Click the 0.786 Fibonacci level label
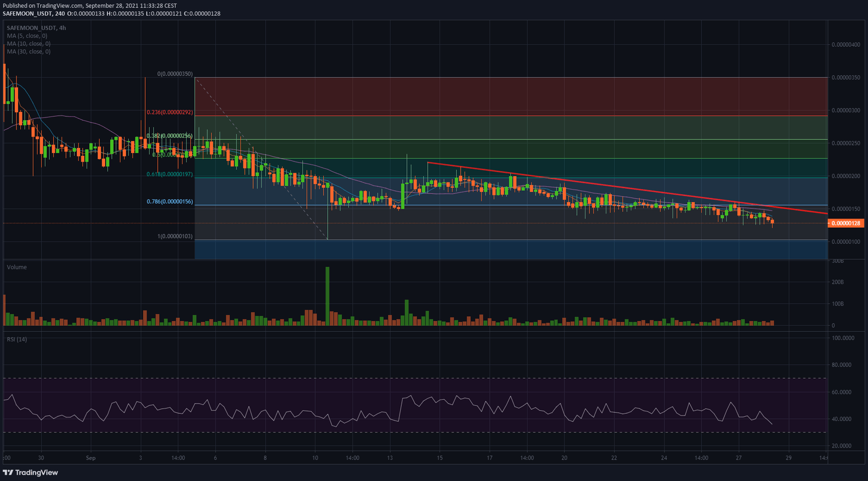This screenshot has width=868, height=481. 169,201
